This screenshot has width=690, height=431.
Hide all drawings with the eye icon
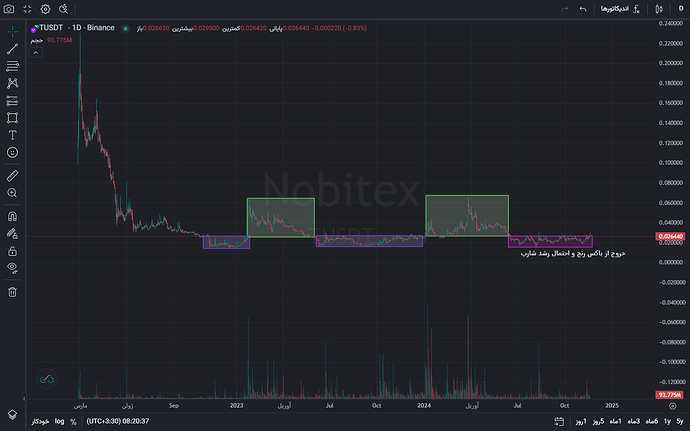point(12,268)
